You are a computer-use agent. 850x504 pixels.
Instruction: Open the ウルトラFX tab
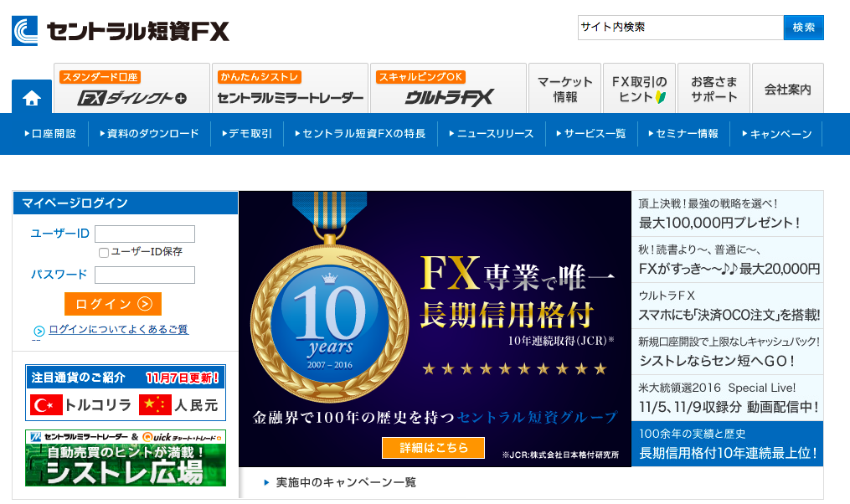pyautogui.click(x=448, y=89)
